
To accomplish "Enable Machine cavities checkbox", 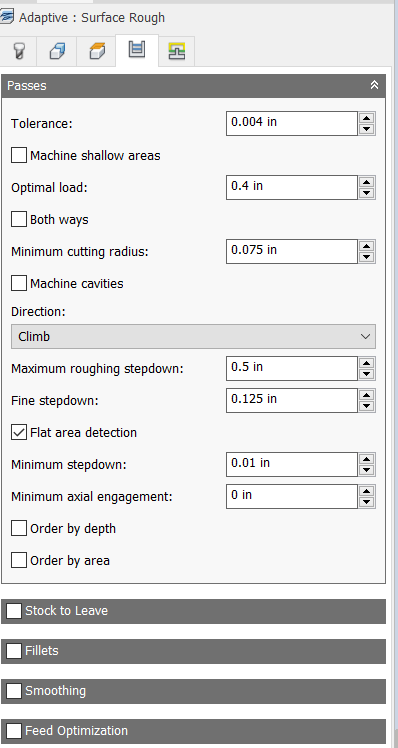I will click(19, 283).
